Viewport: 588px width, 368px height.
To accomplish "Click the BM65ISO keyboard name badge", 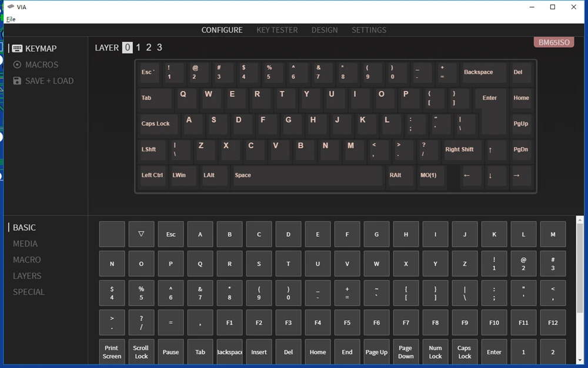I will [553, 42].
